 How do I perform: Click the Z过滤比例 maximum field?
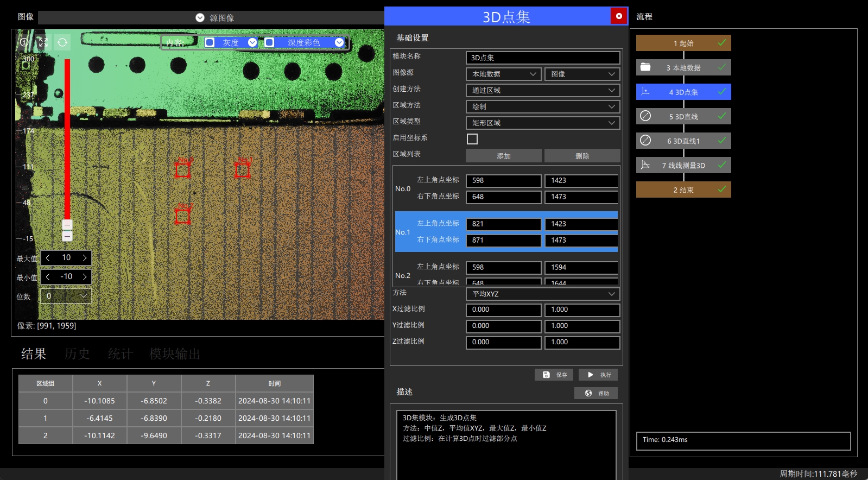point(582,343)
